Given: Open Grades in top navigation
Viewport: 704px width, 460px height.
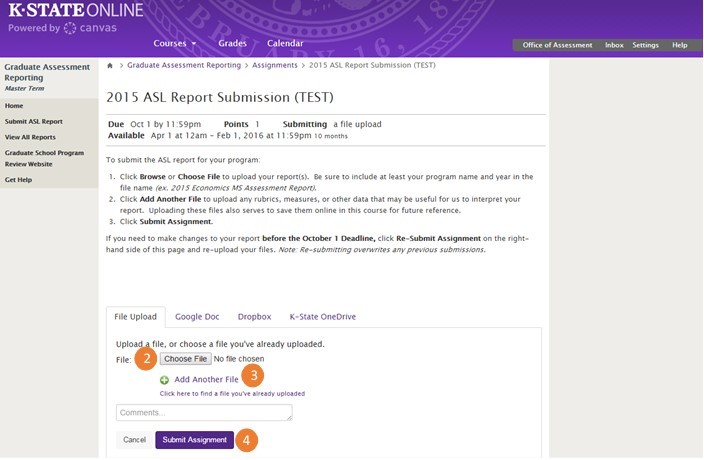Looking at the screenshot, I should (232, 44).
